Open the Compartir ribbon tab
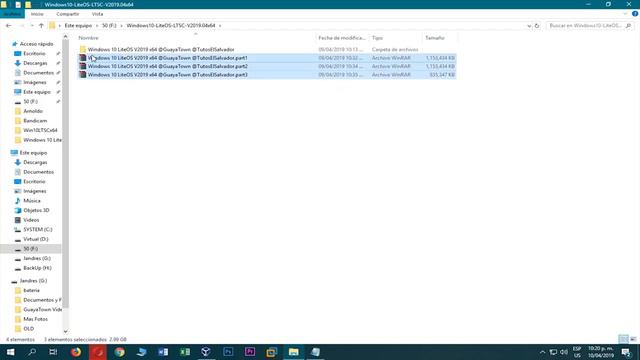 coord(68,14)
